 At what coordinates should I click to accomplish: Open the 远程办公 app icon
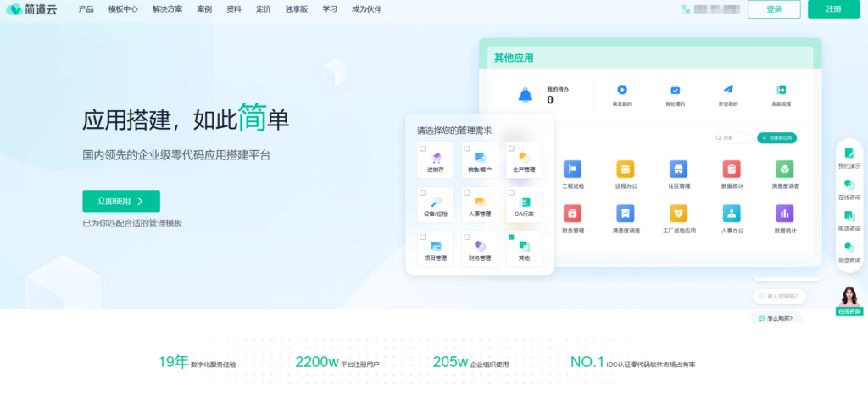coord(626,168)
